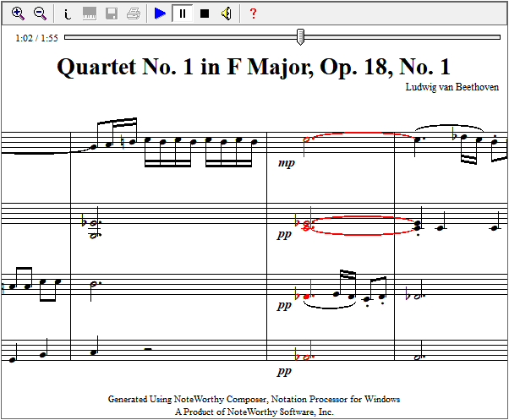The image size is (509, 420).
Task: Click the pp marking under the third staff
Action: tap(284, 306)
